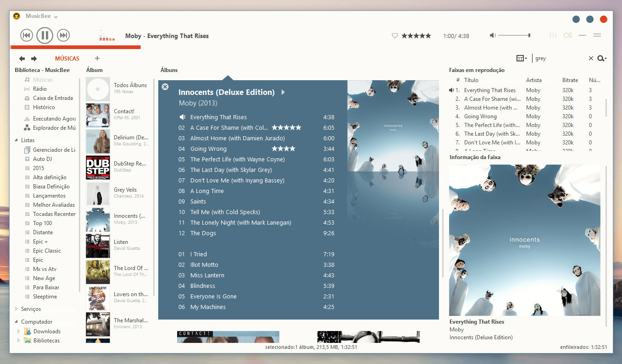Adjust the volume slider

click(514, 35)
